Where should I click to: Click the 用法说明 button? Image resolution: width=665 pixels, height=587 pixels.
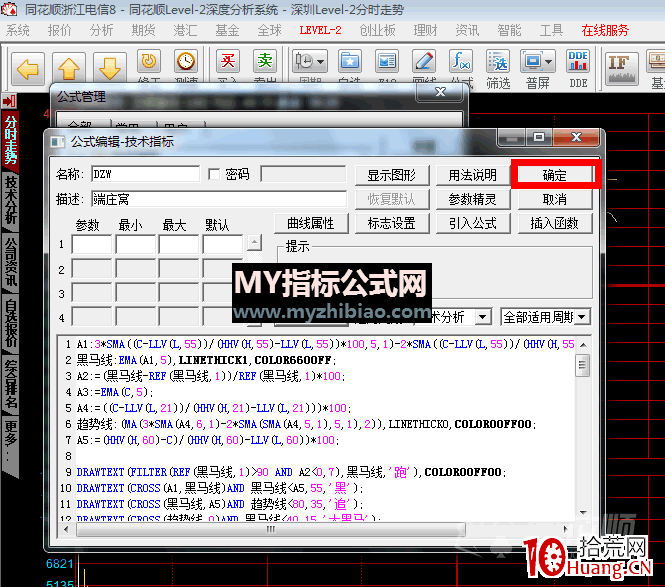472,175
